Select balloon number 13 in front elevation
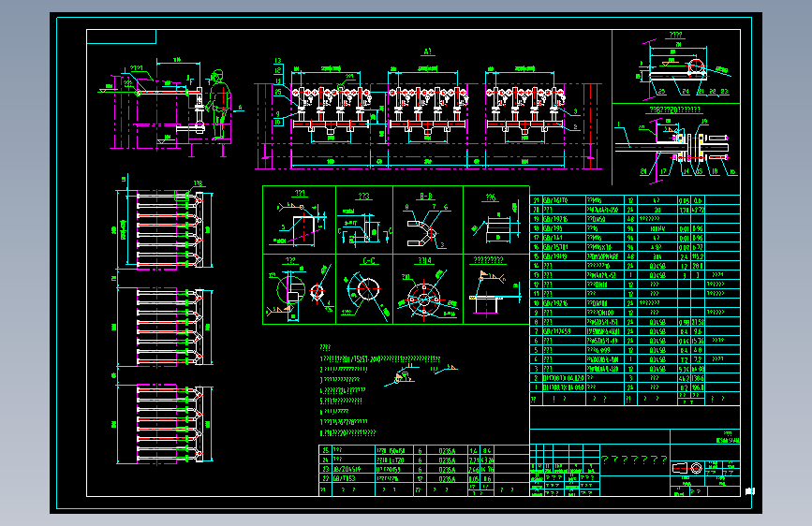The image size is (812, 526). tap(277, 61)
